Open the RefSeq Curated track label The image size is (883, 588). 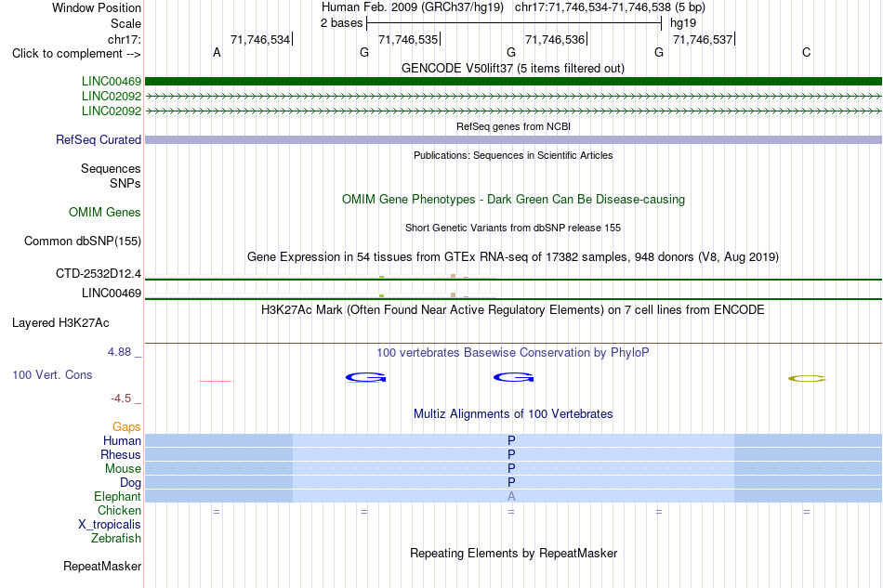click(98, 139)
